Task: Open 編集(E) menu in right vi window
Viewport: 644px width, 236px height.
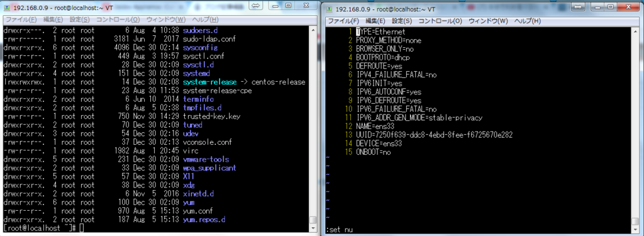Action: point(375,21)
